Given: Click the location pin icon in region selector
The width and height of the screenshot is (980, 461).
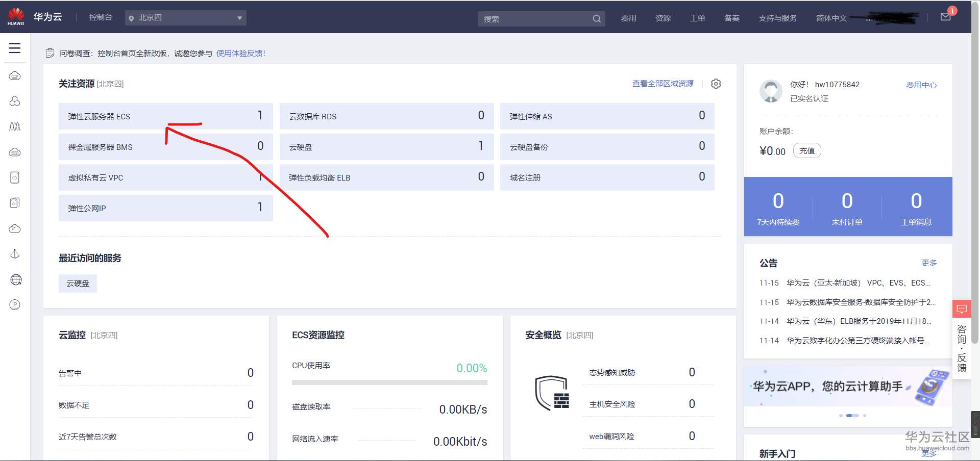Looking at the screenshot, I should 131,18.
